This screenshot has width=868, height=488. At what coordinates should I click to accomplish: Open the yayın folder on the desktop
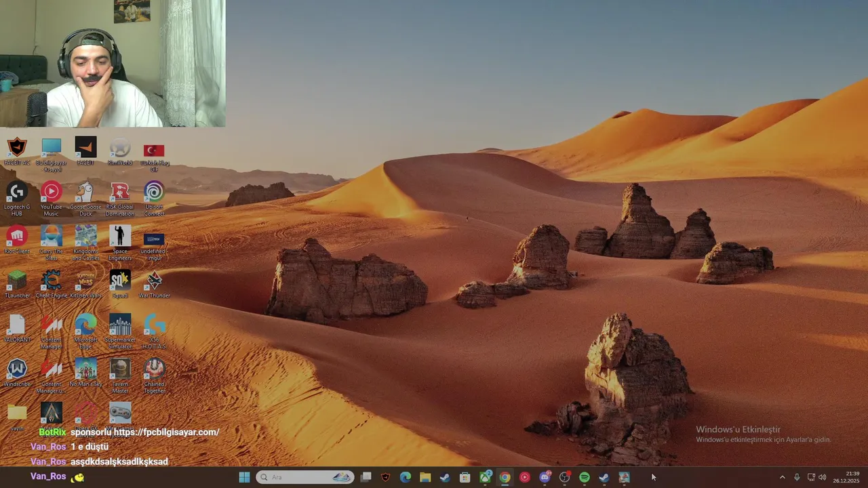pyautogui.click(x=17, y=417)
